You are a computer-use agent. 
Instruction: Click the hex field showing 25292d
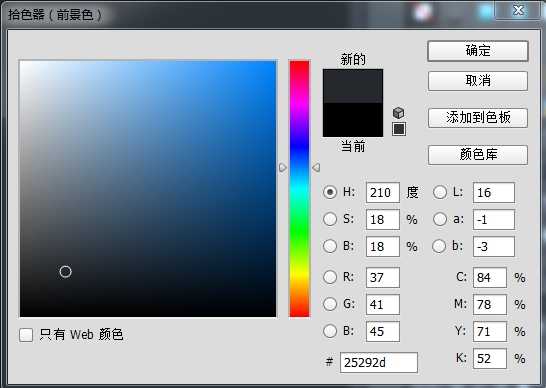[x=379, y=363]
